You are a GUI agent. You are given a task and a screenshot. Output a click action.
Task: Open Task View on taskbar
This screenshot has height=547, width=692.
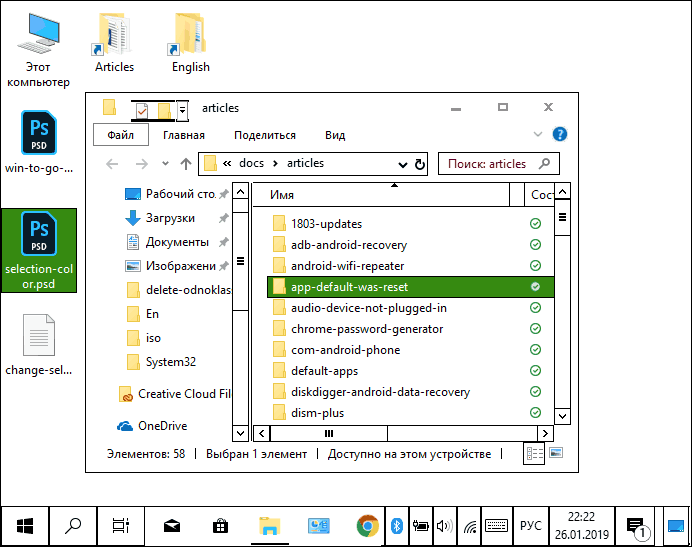[x=121, y=525]
